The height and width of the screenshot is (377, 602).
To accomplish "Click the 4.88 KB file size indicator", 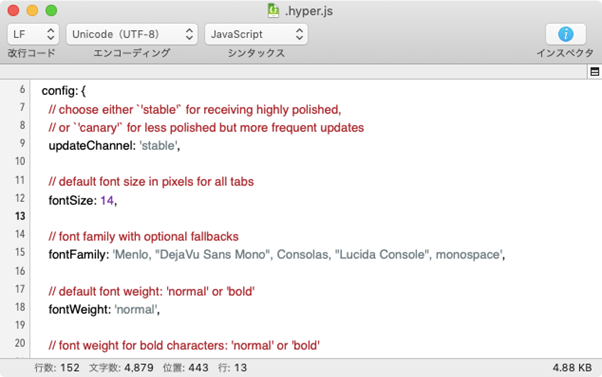I will (x=572, y=368).
